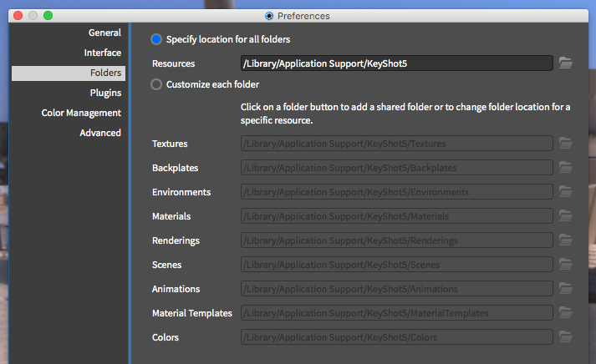Open folder browser for Colors row
Viewport: 596px width, 364px height.
[x=566, y=337]
